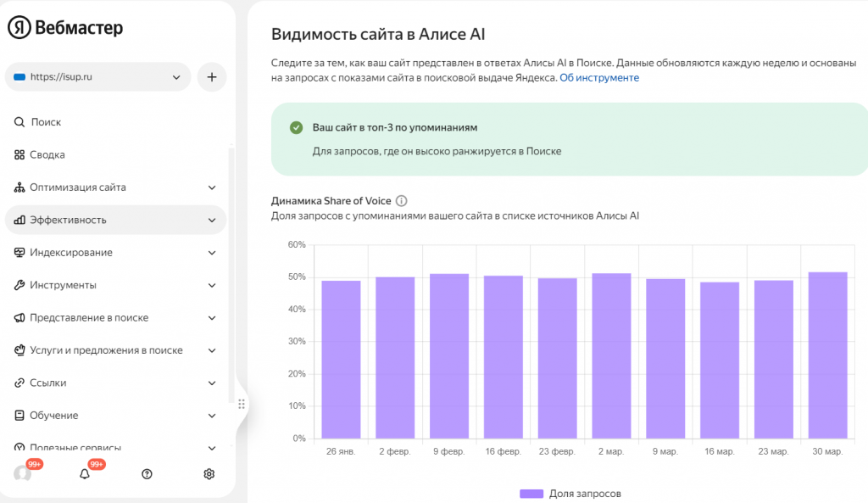This screenshot has width=868, height=503.
Task: Click the search magnifier icon
Action: (x=19, y=122)
